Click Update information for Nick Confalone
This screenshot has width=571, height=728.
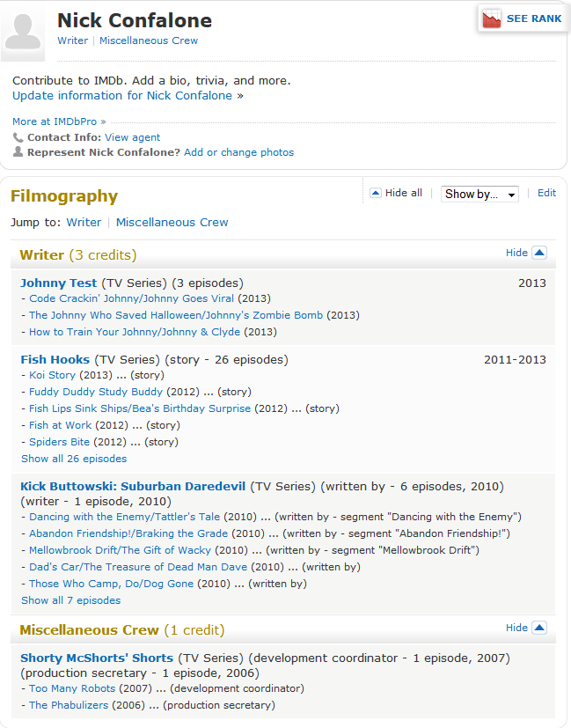pyautogui.click(x=122, y=96)
